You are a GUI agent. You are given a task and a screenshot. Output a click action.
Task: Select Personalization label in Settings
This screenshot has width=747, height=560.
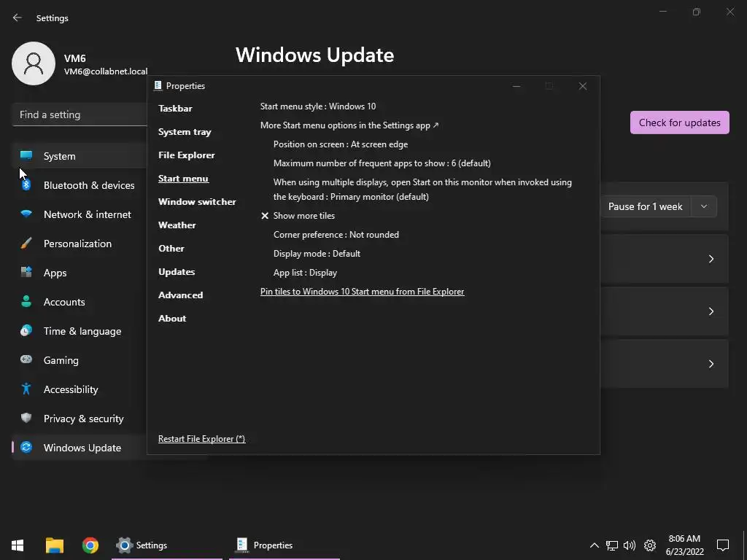[x=77, y=244]
